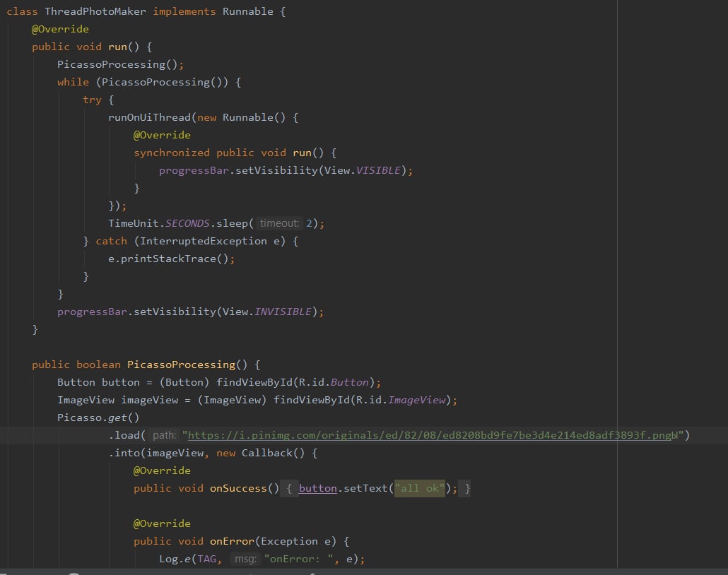The image size is (728, 575).
Task: Click the @Override above onSuccess
Action: 162,470
